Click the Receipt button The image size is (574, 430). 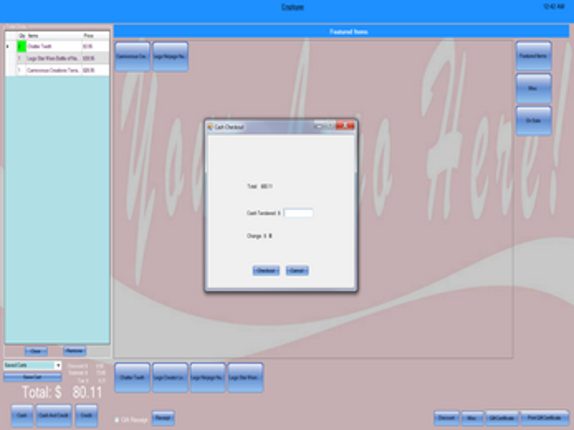(x=163, y=418)
